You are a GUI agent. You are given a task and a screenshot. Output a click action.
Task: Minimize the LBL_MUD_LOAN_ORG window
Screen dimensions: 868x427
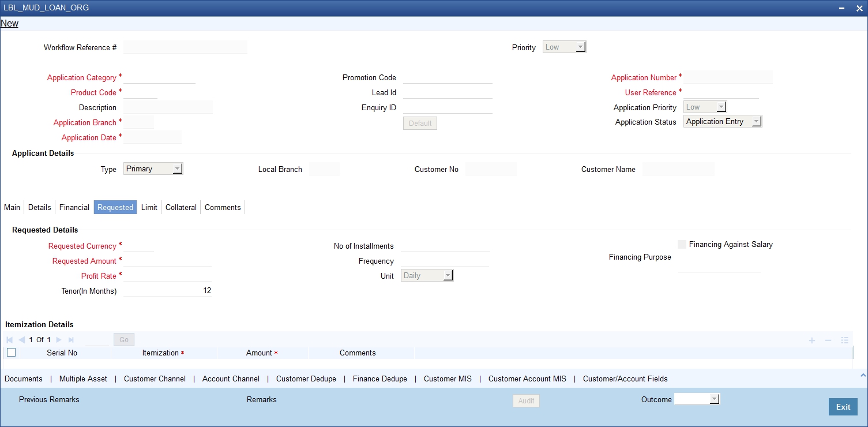pos(843,8)
